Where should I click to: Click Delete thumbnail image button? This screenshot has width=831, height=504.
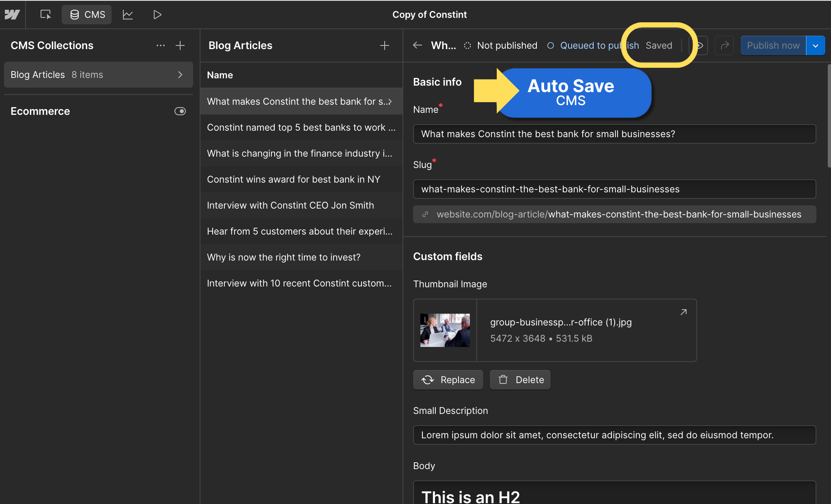tap(520, 380)
